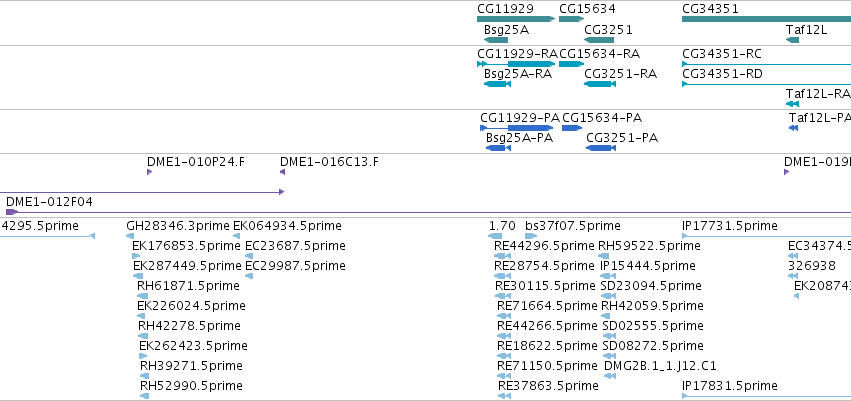
Task: Click the Bsg25A gene arrow
Action: [496, 40]
